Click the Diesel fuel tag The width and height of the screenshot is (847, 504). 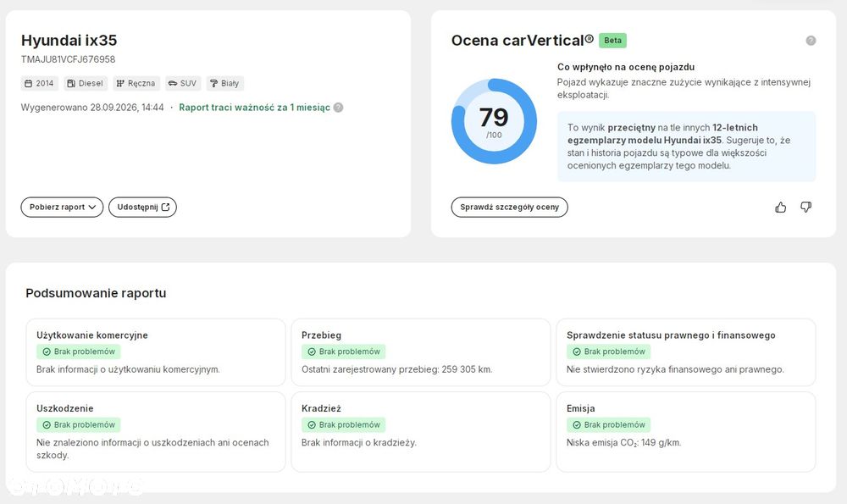click(x=86, y=83)
